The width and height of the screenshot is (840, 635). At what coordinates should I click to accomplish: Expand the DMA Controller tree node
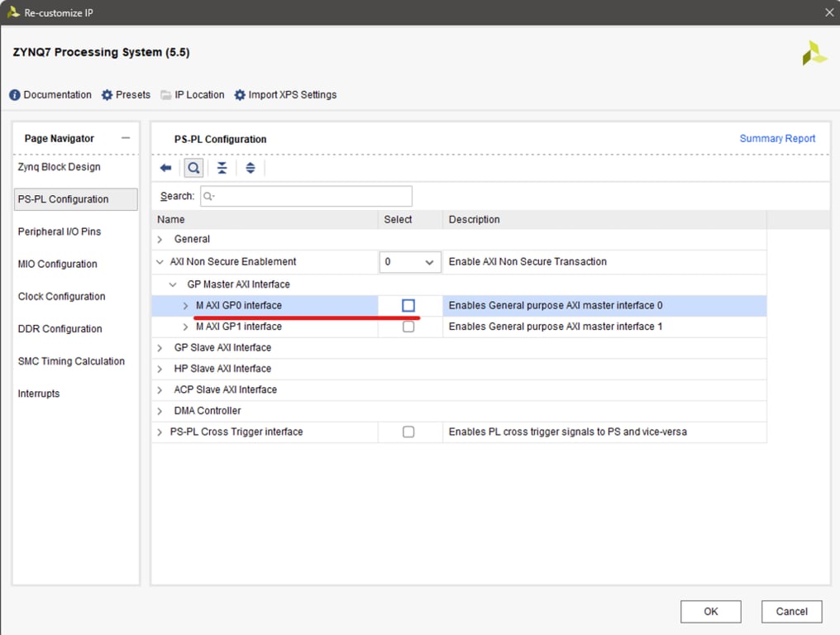coord(160,411)
